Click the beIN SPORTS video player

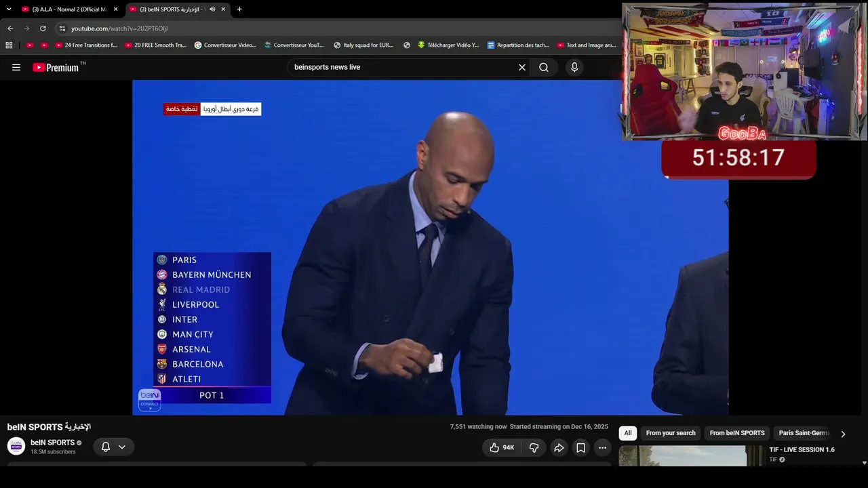[x=430, y=247]
